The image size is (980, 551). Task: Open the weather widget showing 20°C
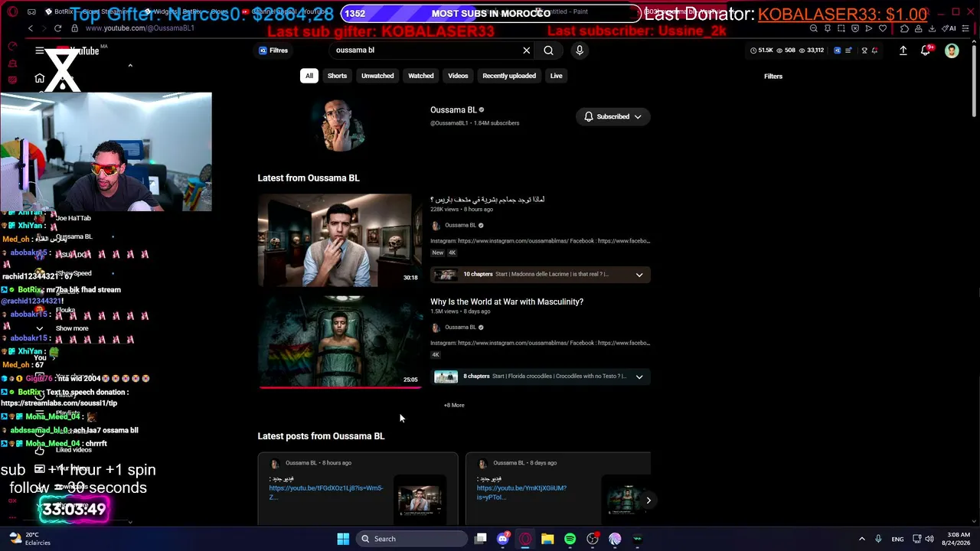click(x=31, y=539)
